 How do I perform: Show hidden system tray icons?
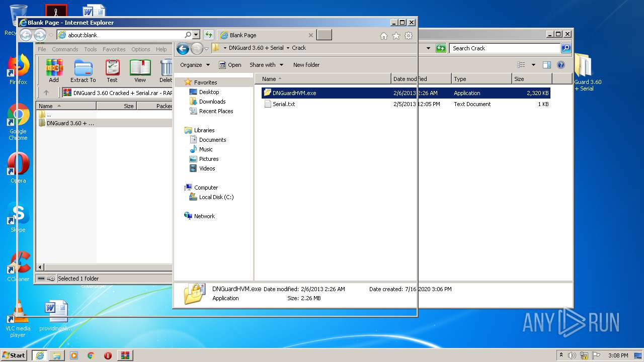click(561, 355)
